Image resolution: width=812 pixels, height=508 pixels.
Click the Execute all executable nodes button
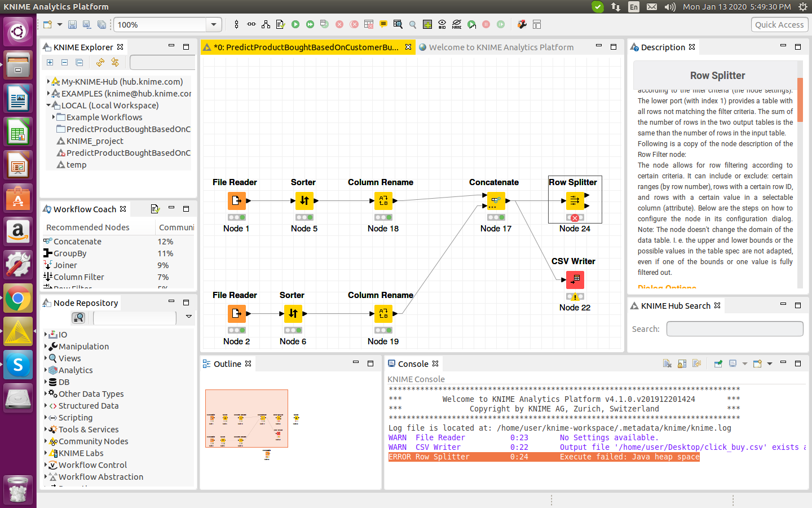(x=310, y=24)
